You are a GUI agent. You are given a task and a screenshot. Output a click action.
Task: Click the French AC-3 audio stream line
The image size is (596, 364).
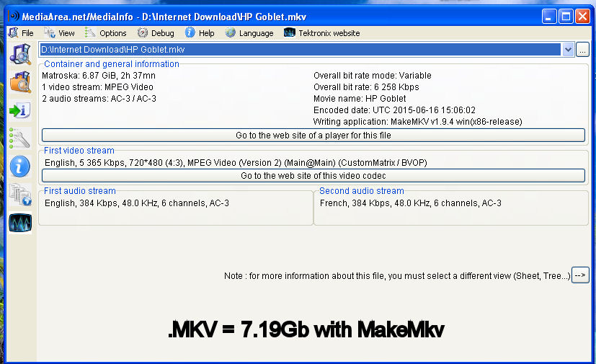(411, 203)
